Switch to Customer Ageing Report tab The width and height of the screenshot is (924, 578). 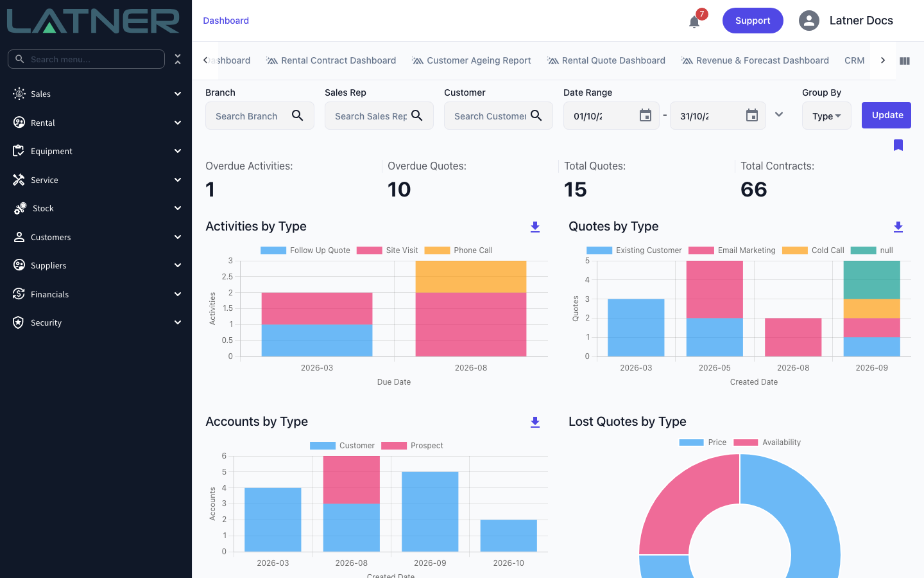point(472,60)
